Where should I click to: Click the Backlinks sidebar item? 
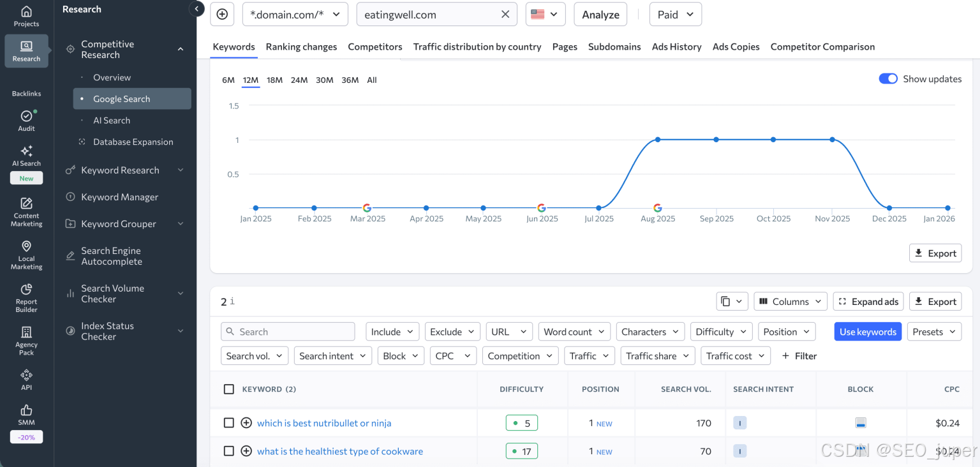click(x=26, y=93)
